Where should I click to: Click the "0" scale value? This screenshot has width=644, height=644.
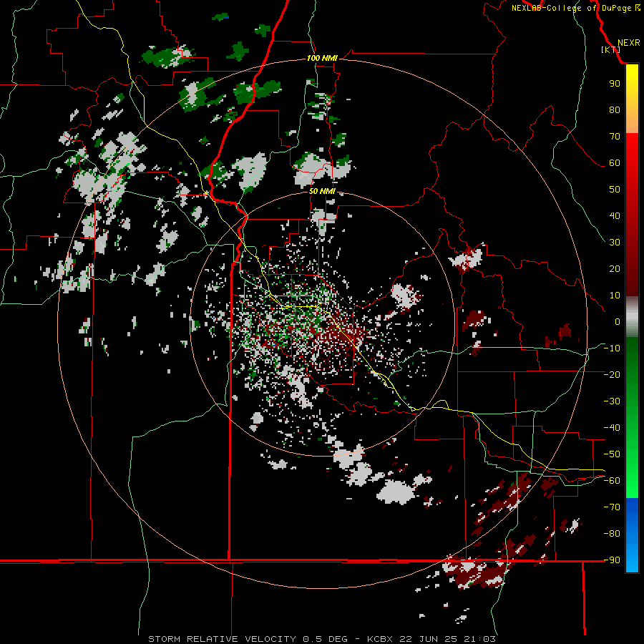tap(618, 321)
